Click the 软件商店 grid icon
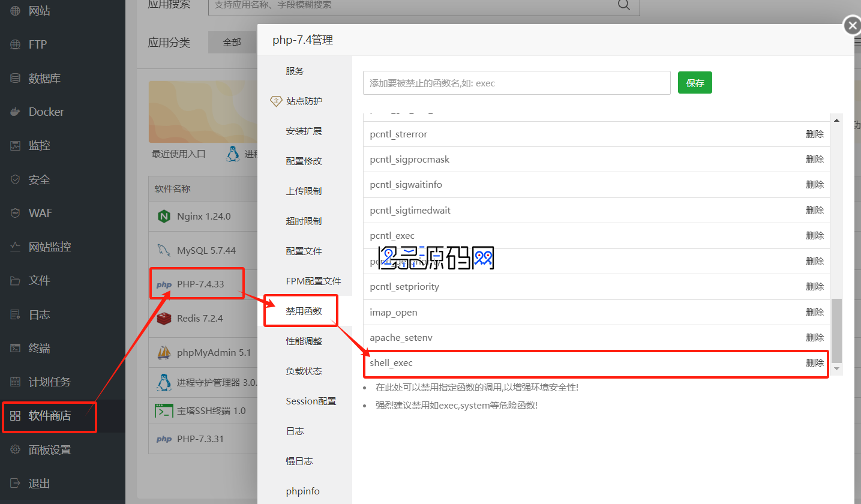Image resolution: width=861 pixels, height=504 pixels. (x=16, y=416)
